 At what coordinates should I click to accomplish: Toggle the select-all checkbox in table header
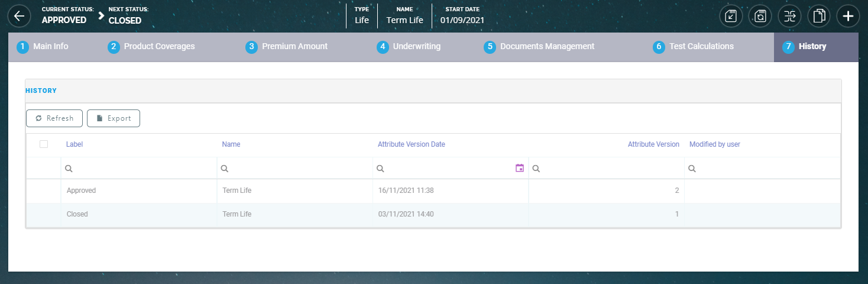coord(43,144)
